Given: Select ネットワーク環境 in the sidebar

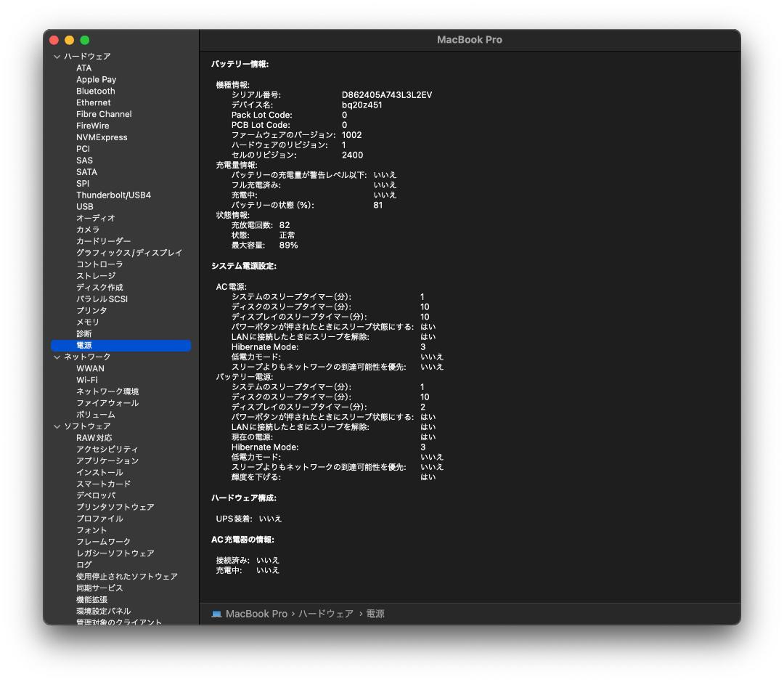Looking at the screenshot, I should click(107, 391).
